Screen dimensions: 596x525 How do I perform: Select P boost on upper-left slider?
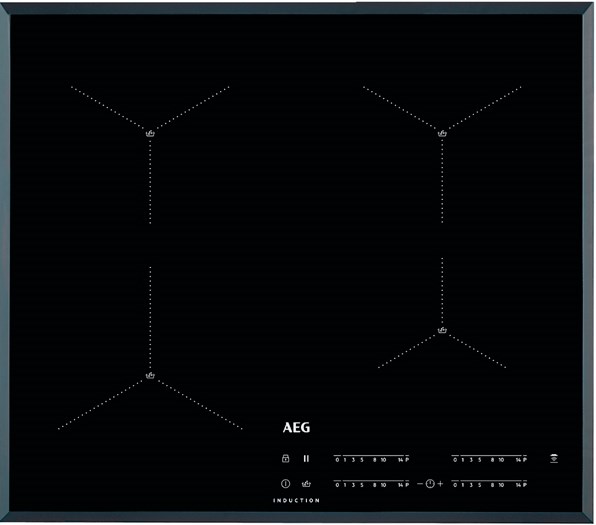point(407,460)
